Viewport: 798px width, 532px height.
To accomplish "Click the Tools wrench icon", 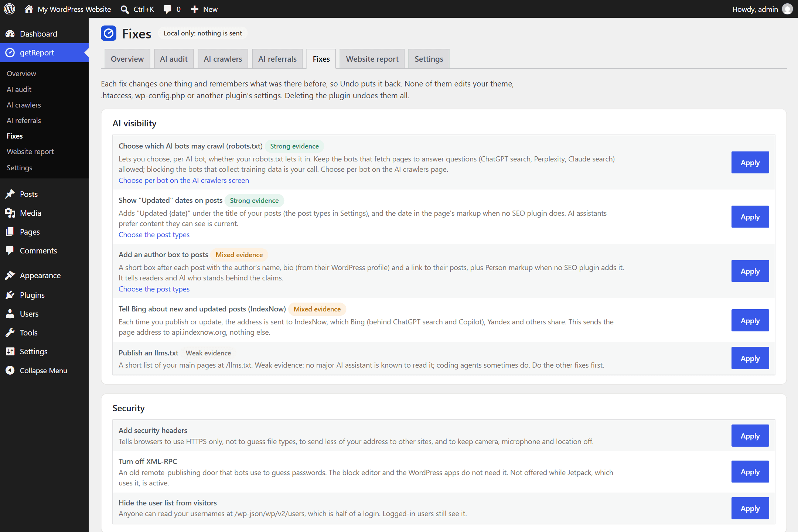I will click(10, 332).
